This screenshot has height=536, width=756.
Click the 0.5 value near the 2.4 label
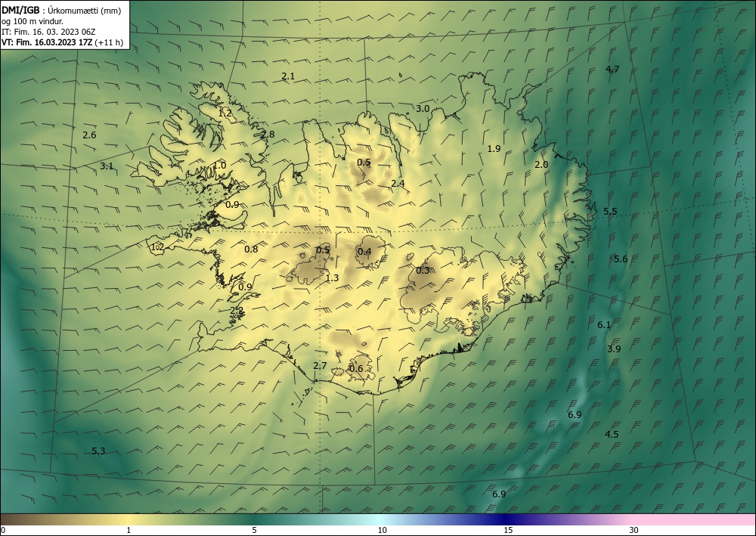click(364, 163)
